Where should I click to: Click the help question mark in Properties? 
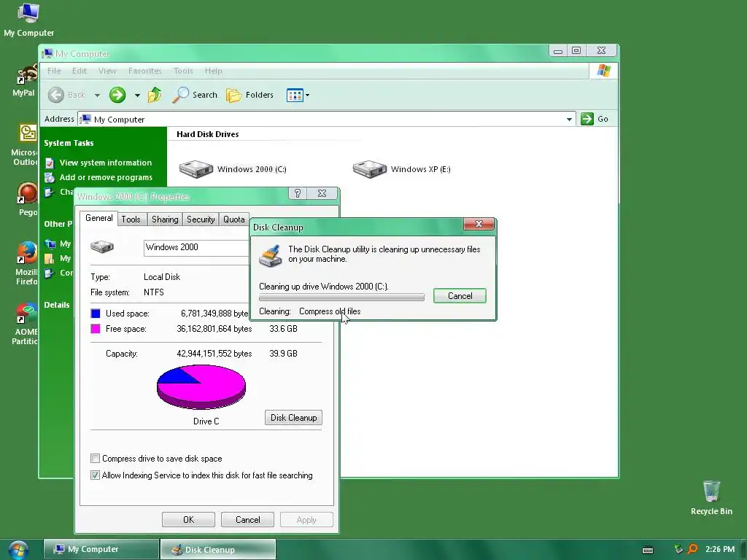pyautogui.click(x=298, y=192)
